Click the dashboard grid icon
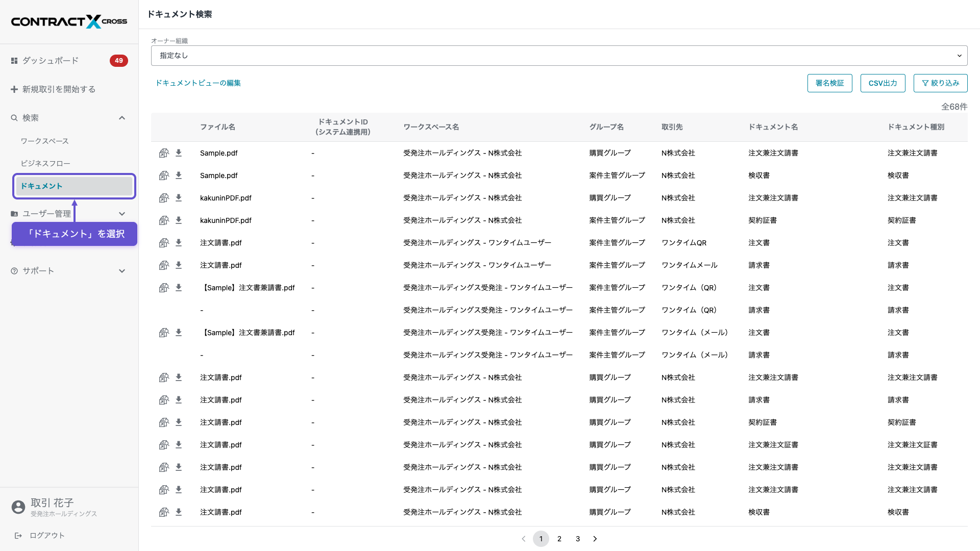Viewport: 980px width, 551px height. pyautogui.click(x=14, y=61)
